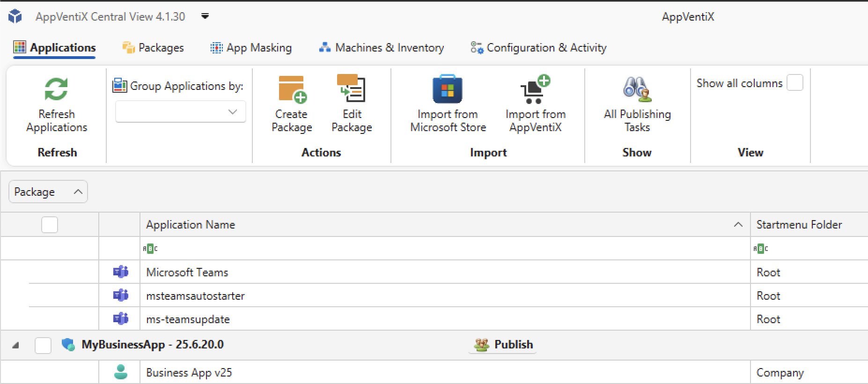Click the Business App v25 user icon
This screenshot has width=868, height=384.
pyautogui.click(x=121, y=372)
